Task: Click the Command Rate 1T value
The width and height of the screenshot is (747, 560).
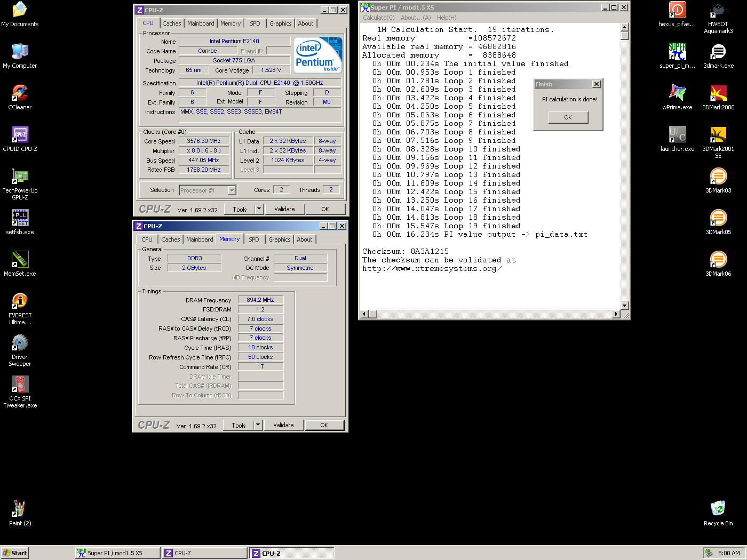Action: [x=260, y=366]
